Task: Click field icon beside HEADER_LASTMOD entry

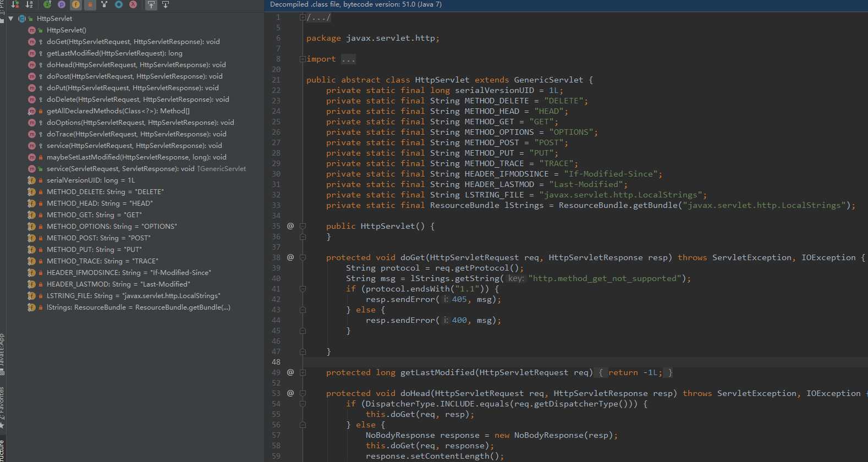Action: coord(31,284)
